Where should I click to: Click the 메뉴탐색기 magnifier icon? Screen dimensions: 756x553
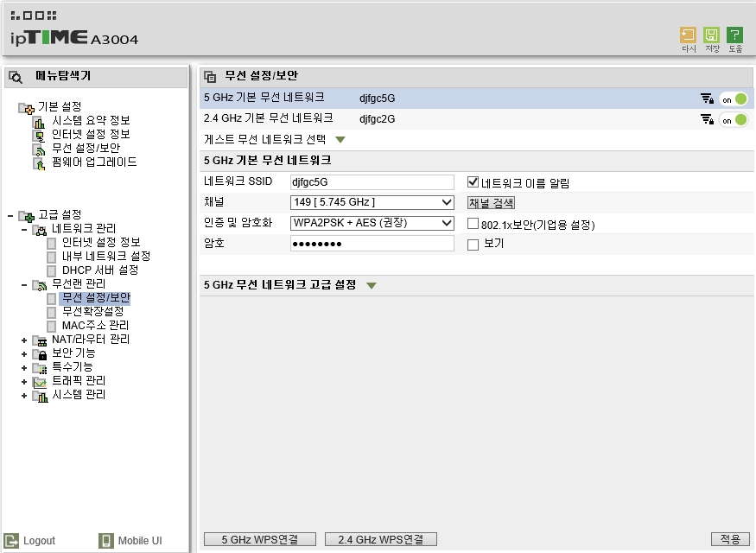coord(16,77)
